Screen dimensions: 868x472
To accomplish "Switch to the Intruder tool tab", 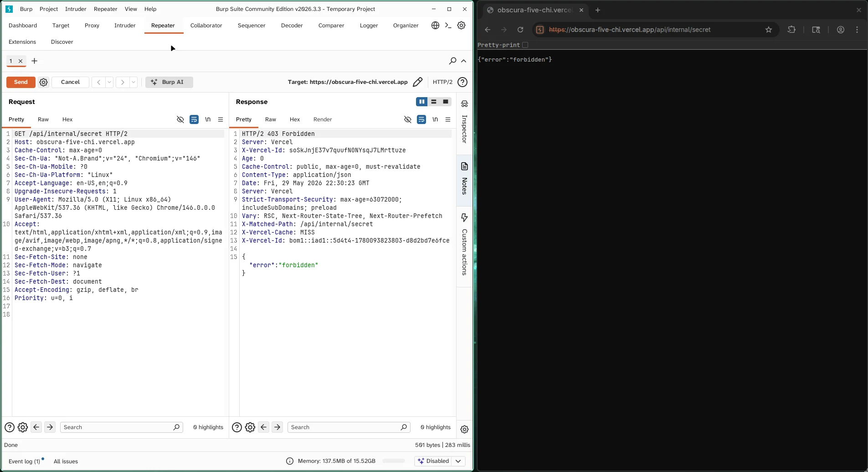I will tap(125, 26).
